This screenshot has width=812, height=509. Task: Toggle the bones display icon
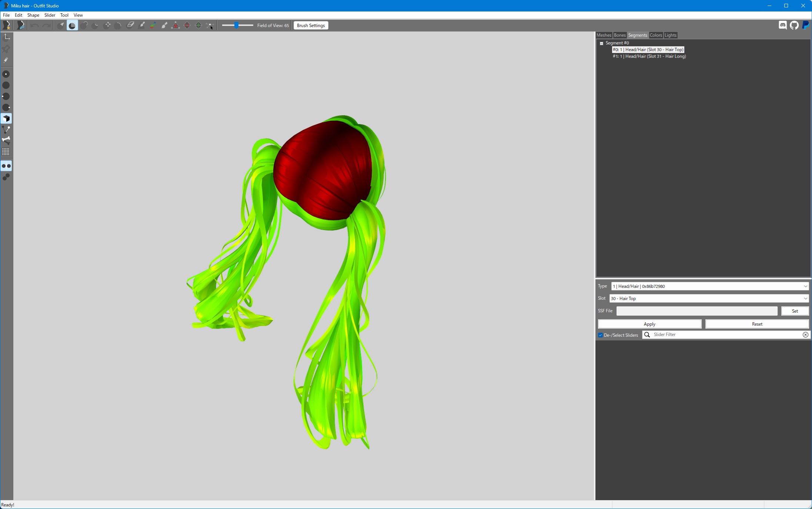tap(6, 140)
